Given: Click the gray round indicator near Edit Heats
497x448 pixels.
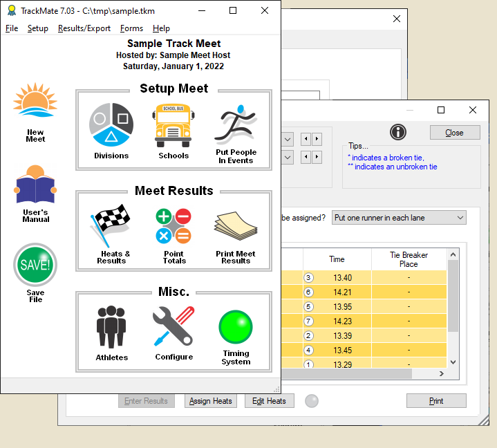Looking at the screenshot, I should point(312,401).
